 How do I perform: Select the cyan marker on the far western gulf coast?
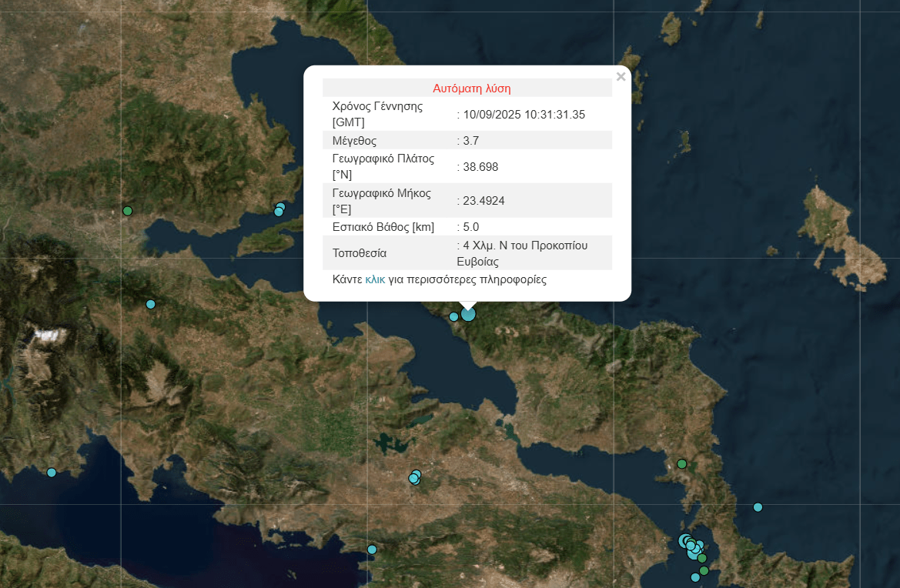click(x=51, y=473)
